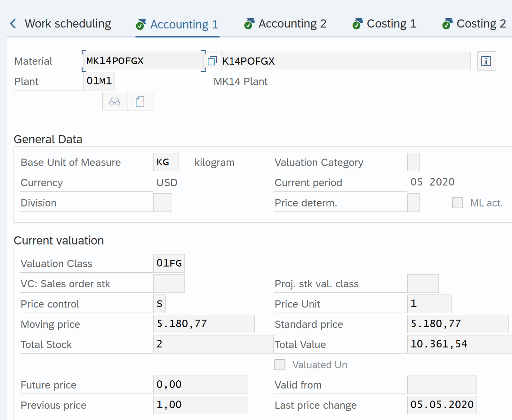Screen dimensions: 512x420
Task: Click the Costing 1 tab status icon
Action: click(x=357, y=24)
